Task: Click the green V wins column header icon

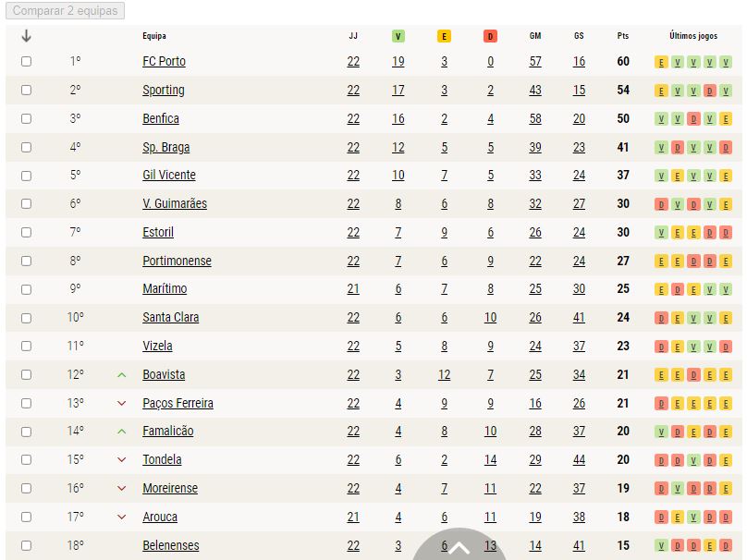Action: pyautogui.click(x=398, y=36)
